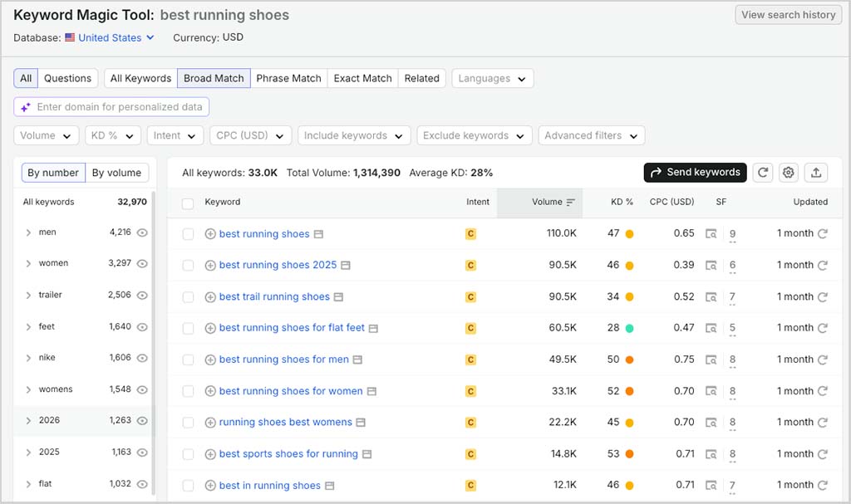View SERP features icon in 110.0K volume row

pos(711,234)
